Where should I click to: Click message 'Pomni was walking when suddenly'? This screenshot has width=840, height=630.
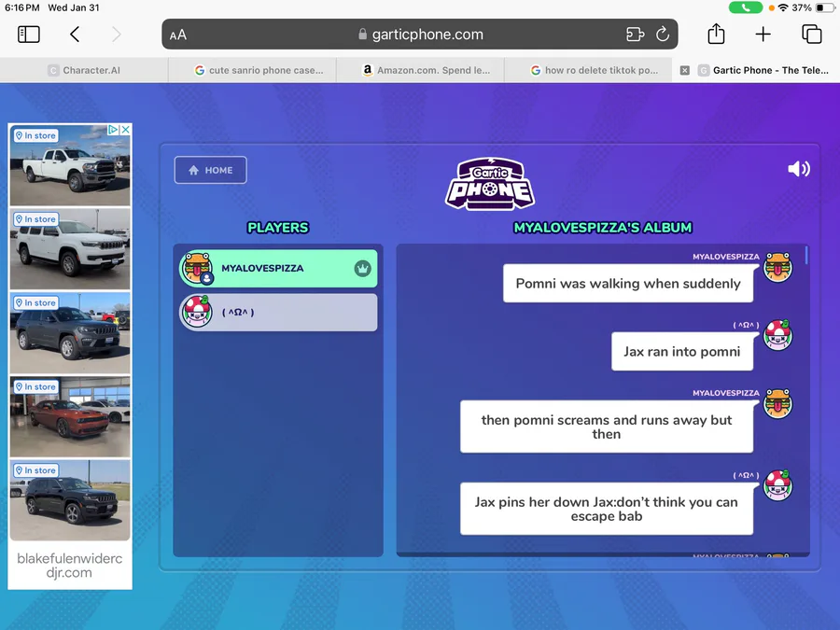628,284
